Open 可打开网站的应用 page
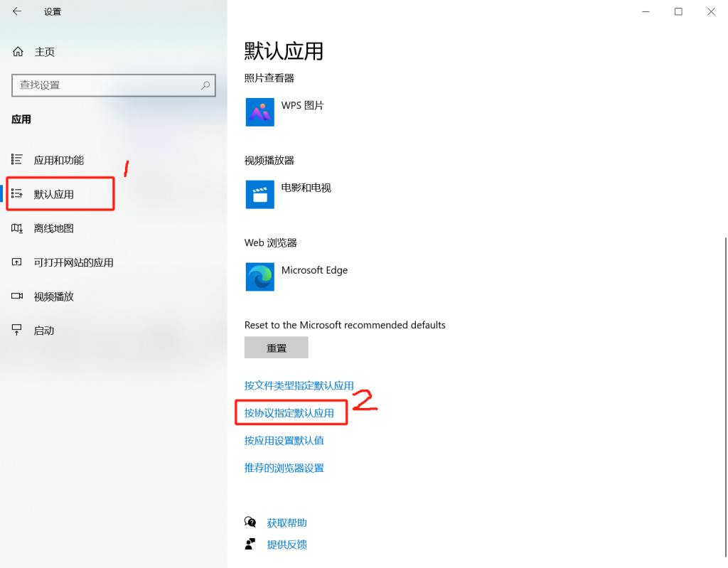728x568 pixels. (x=73, y=262)
